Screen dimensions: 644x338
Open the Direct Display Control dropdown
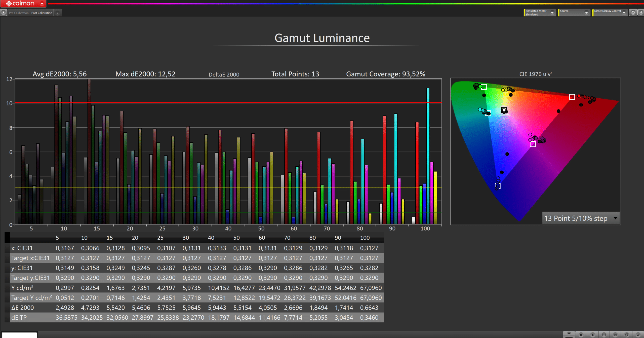click(x=624, y=13)
